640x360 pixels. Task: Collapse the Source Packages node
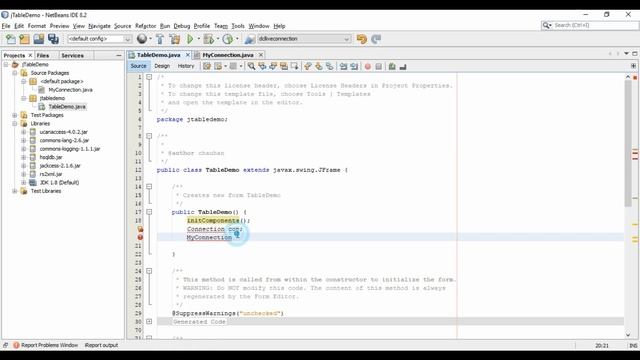(x=15, y=73)
